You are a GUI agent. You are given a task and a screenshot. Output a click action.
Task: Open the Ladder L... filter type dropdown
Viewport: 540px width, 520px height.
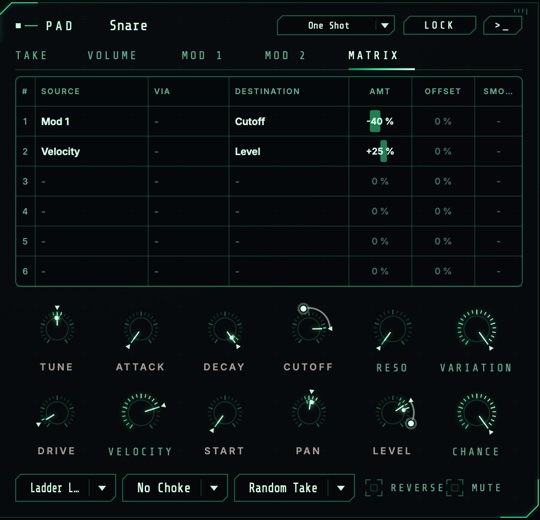[x=65, y=488]
